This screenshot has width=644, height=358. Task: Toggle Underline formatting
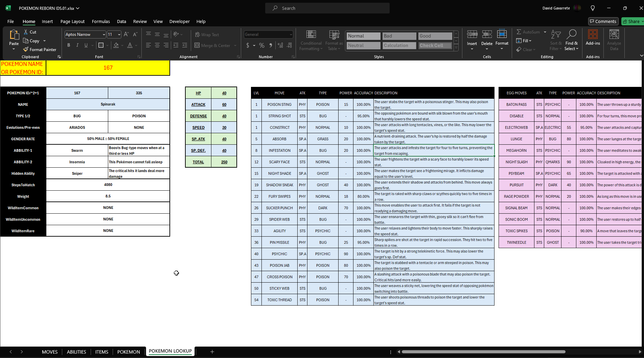[x=86, y=45]
